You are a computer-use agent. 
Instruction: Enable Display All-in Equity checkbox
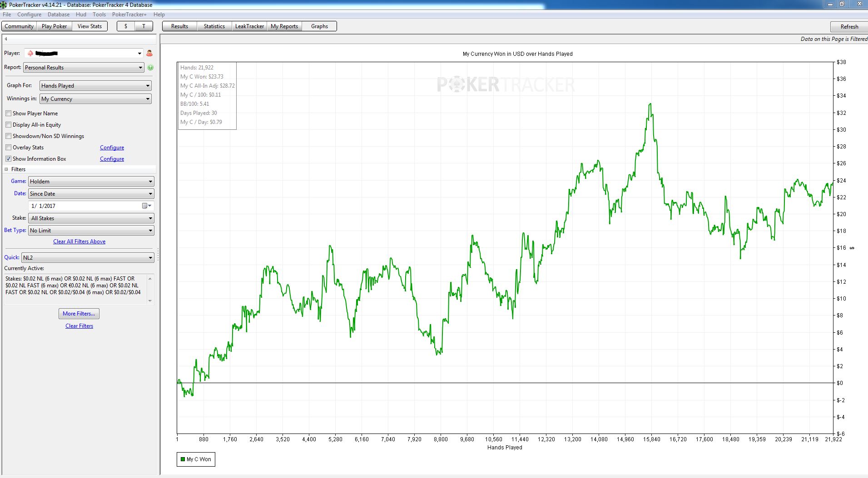8,124
